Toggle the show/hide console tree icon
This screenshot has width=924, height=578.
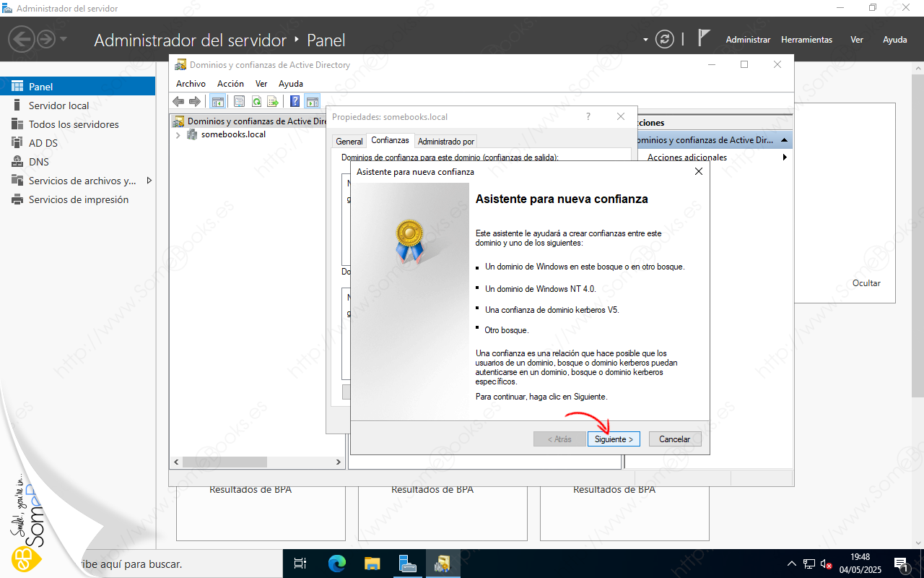coord(217,102)
